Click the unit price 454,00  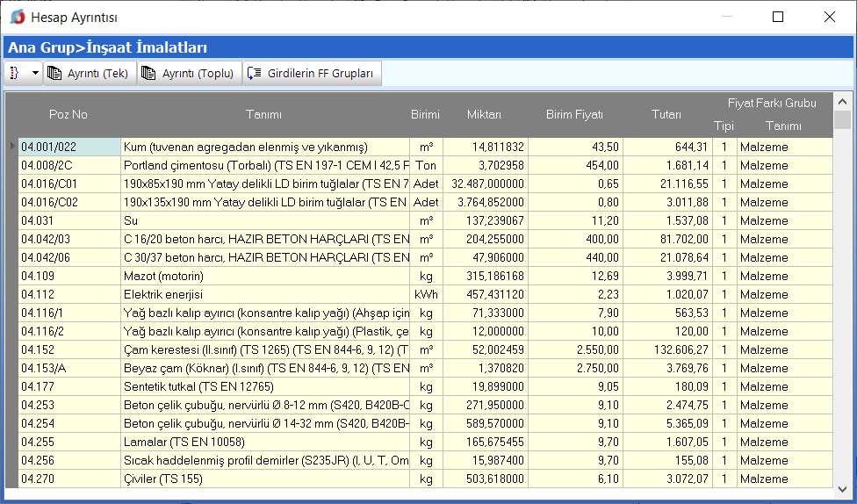coord(575,165)
